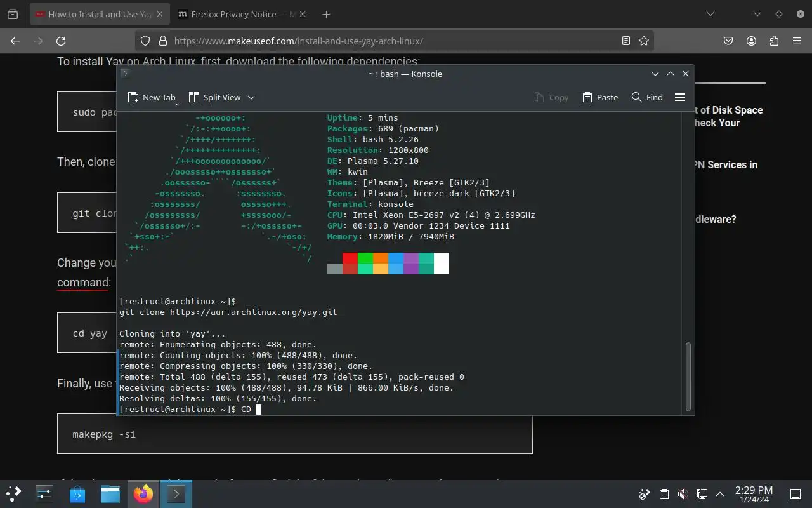The image size is (812, 508).
Task: Click the makepkg -si code block
Action: (x=294, y=434)
